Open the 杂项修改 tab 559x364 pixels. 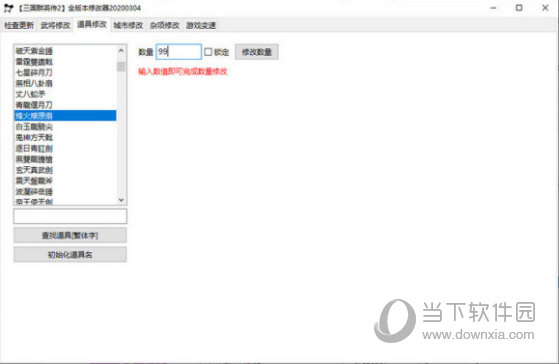pos(165,25)
